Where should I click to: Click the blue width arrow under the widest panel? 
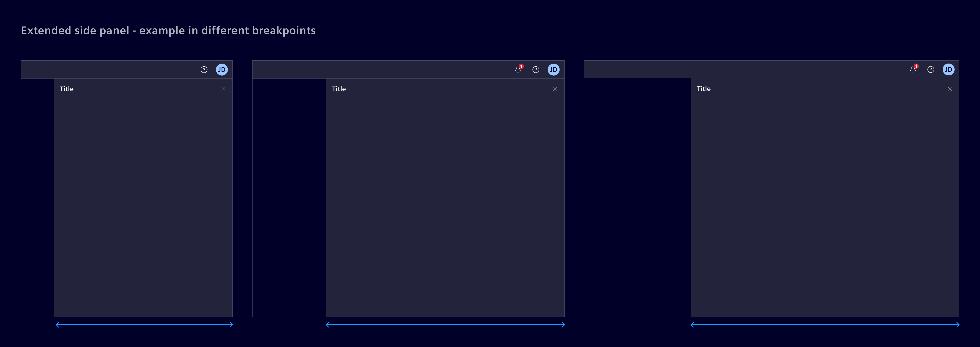click(x=825, y=325)
